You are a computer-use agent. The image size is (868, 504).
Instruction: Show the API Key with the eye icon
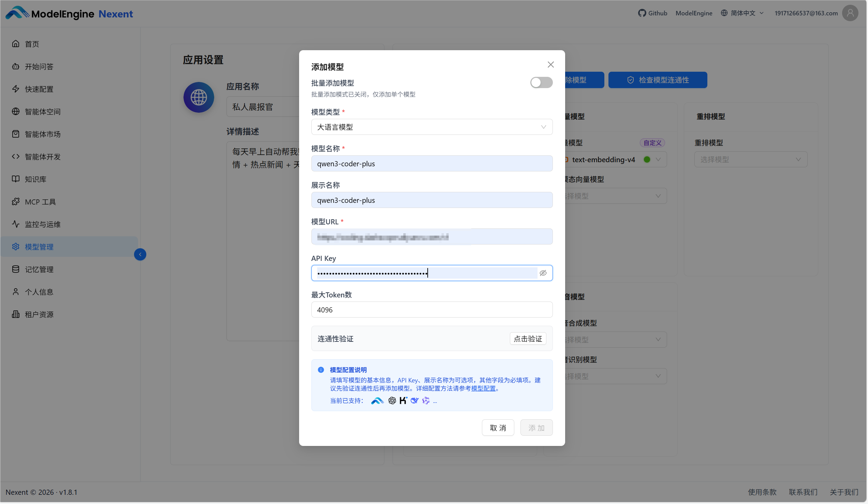[543, 273]
